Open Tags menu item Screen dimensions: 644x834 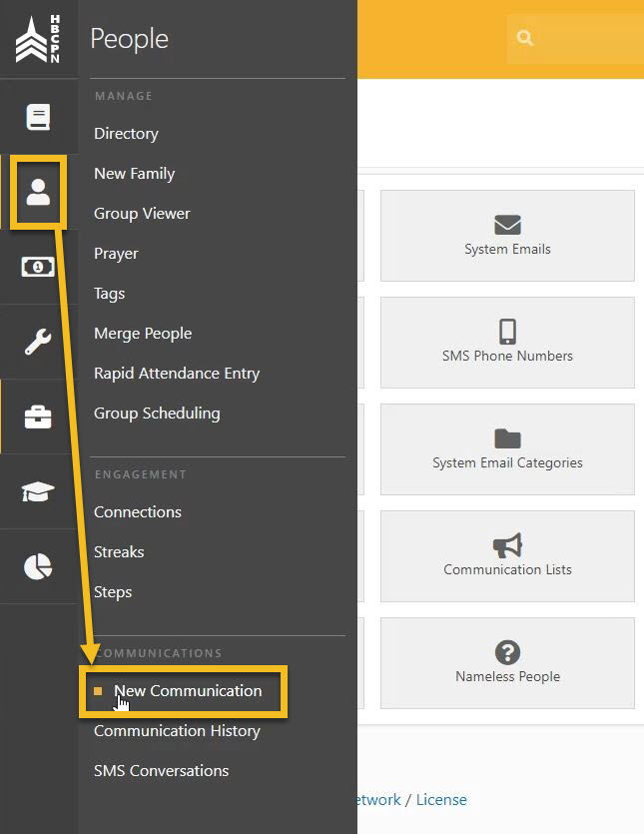pos(110,293)
